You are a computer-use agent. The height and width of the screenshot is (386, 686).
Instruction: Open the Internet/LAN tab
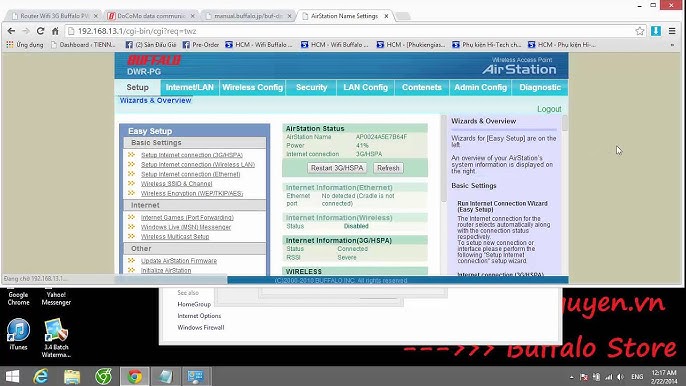[x=189, y=87]
